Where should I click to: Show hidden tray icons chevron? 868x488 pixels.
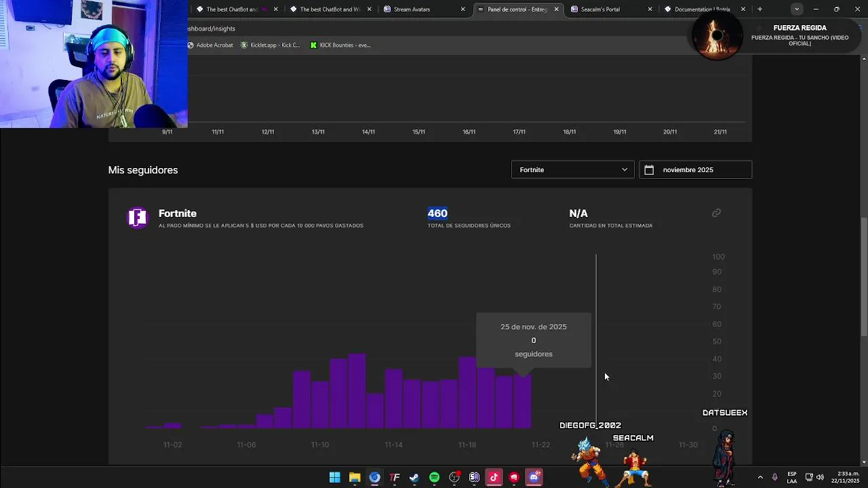tap(760, 477)
